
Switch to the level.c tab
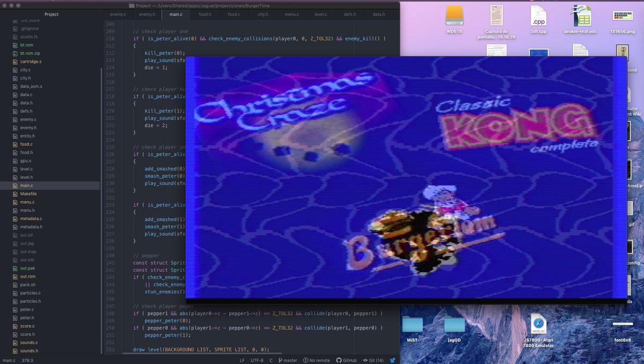(321, 14)
